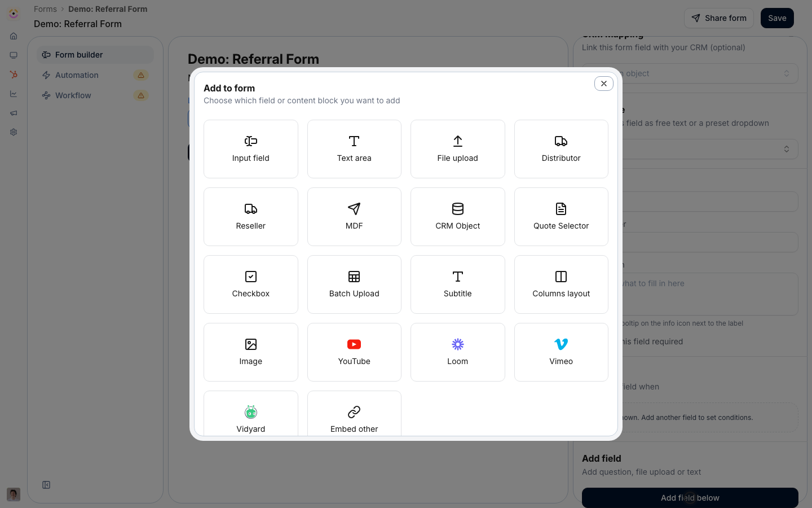The height and width of the screenshot is (508, 812).
Task: Open the monitor icon in sidebar
Action: tap(14, 55)
